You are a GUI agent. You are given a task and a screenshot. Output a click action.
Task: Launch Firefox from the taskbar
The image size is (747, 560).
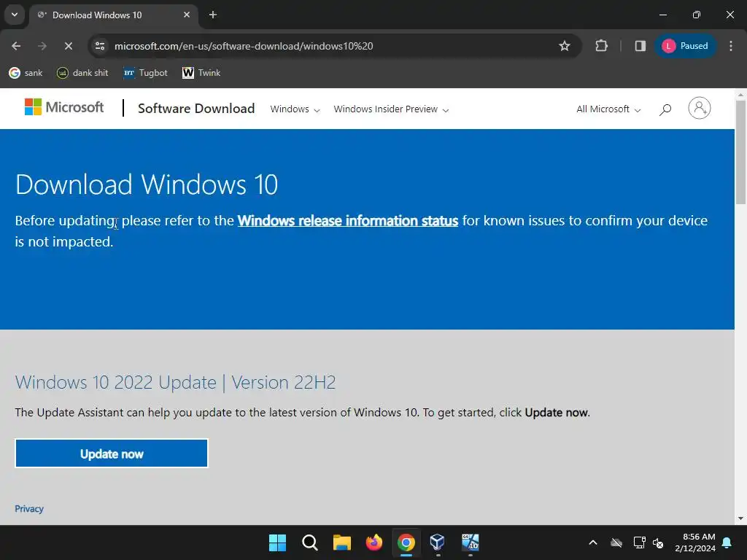pyautogui.click(x=374, y=542)
